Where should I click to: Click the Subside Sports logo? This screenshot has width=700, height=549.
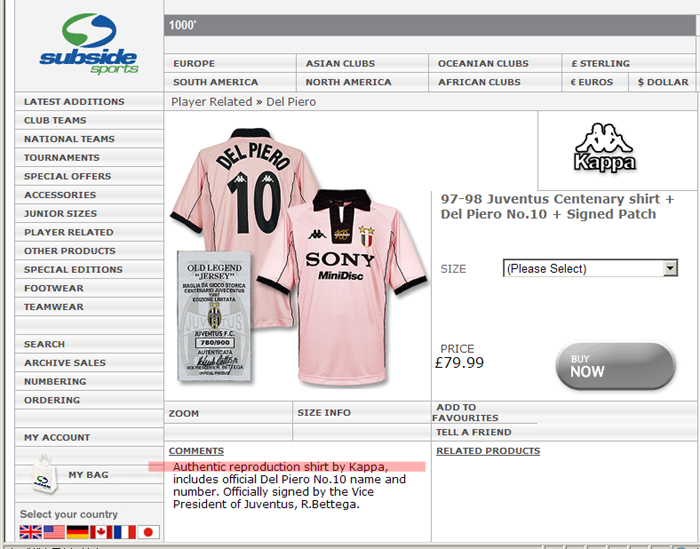(89, 44)
